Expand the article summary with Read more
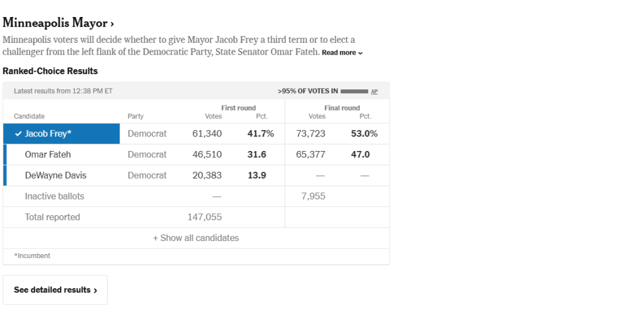This screenshot has width=644, height=319. point(342,53)
